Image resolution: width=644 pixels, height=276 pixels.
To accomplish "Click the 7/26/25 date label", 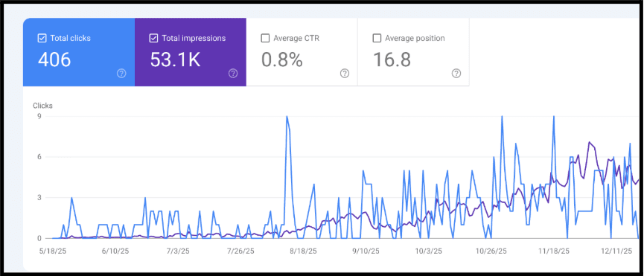I will 241,251.
